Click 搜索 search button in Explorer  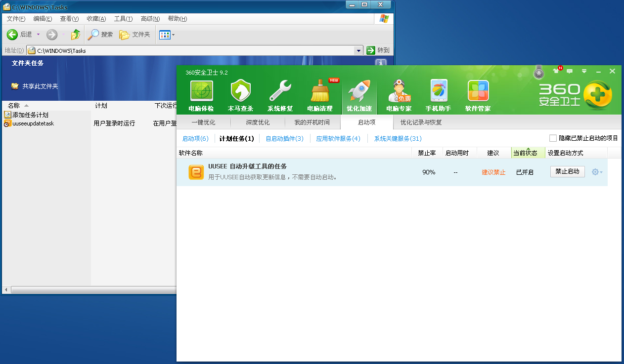(100, 35)
